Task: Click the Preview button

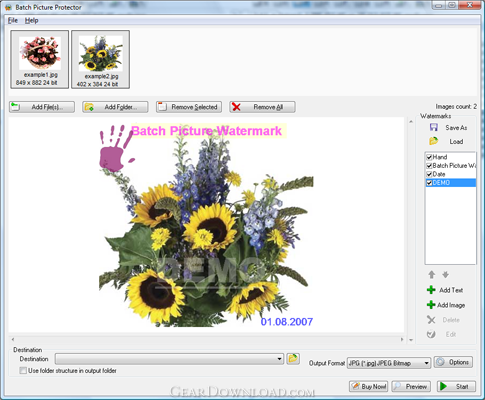Action: 411,386
